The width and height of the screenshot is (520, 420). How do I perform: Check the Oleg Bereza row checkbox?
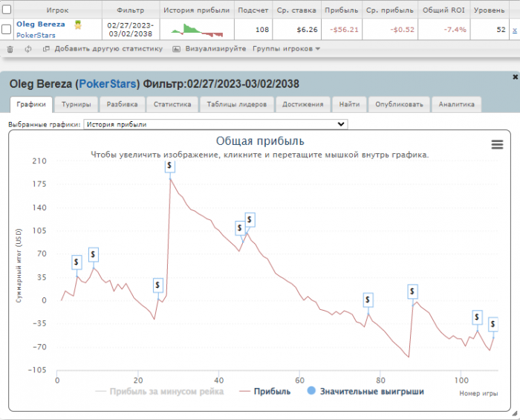point(7,29)
